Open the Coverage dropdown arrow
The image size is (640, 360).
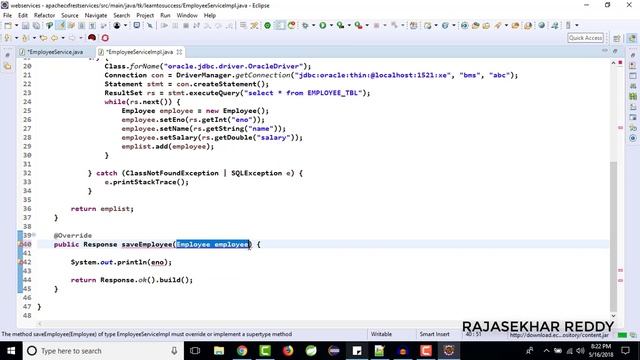click(x=349, y=25)
